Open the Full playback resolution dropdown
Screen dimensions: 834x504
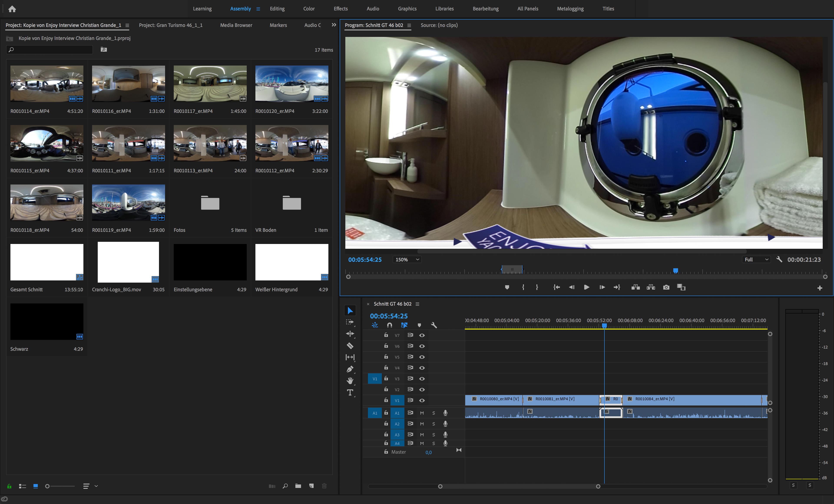[756, 259]
